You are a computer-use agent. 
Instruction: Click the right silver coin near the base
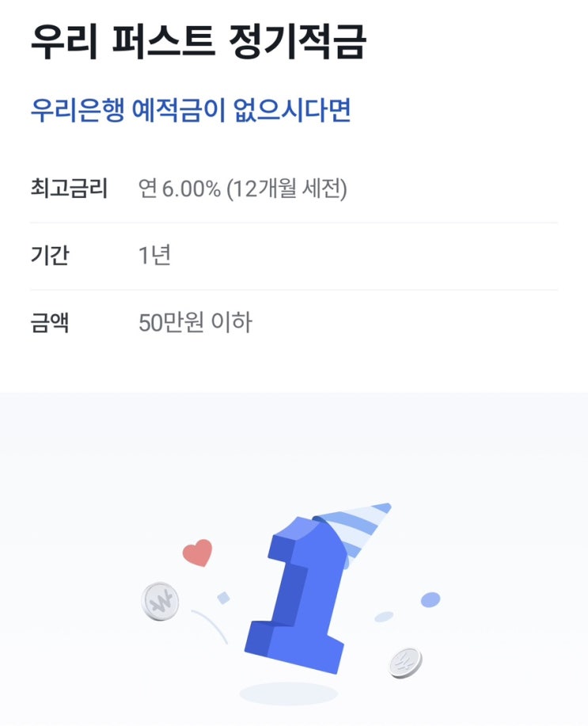405,662
